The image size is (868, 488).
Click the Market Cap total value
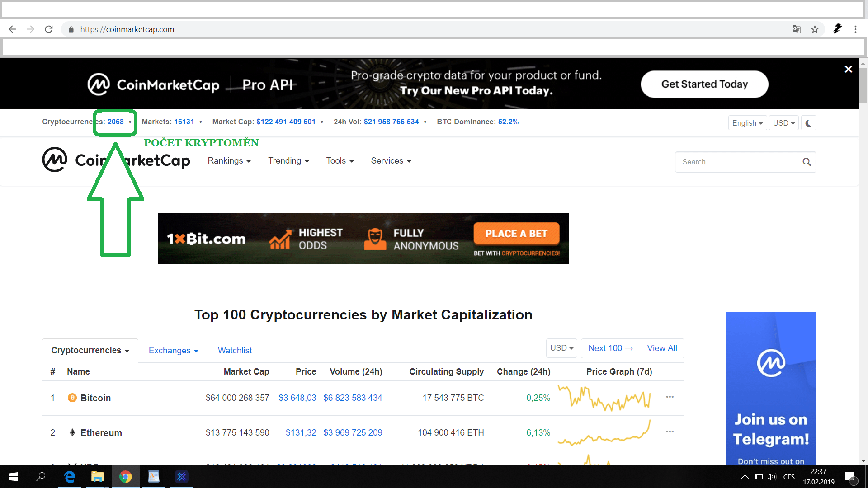[286, 122]
